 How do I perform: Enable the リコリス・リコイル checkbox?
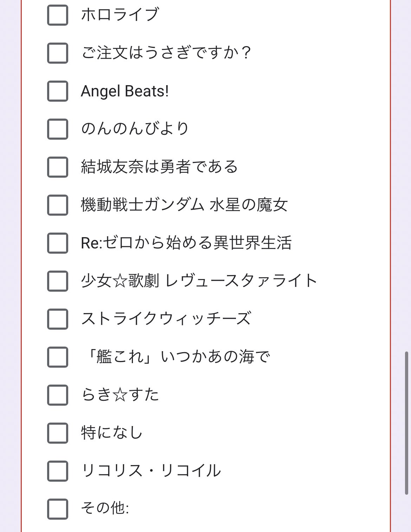[58, 471]
